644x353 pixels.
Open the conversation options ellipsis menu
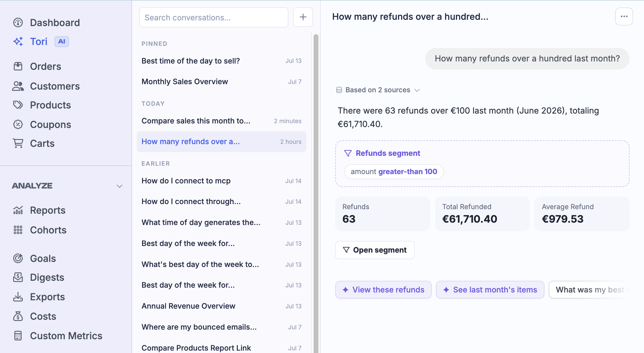(x=624, y=16)
